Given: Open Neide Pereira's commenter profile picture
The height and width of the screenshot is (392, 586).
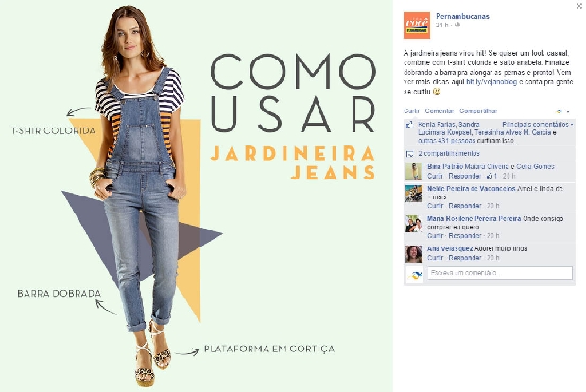Looking at the screenshot, I should point(414,194).
